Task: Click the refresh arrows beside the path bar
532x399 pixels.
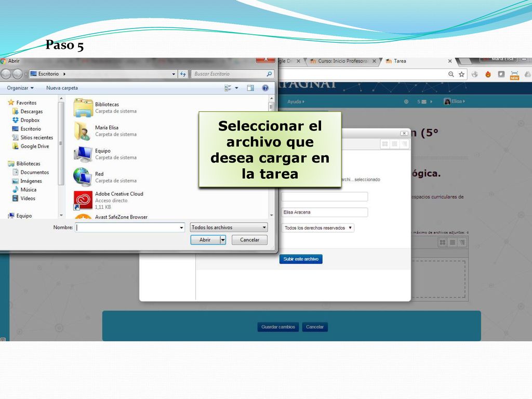Action: [183, 74]
